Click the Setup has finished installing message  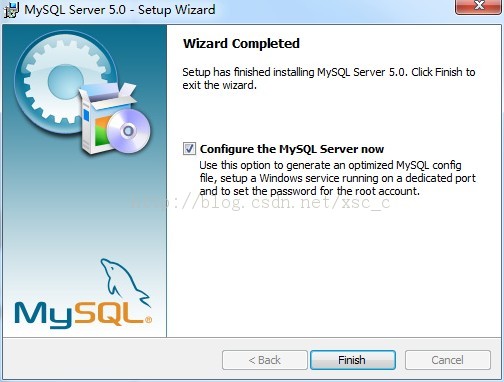point(329,78)
